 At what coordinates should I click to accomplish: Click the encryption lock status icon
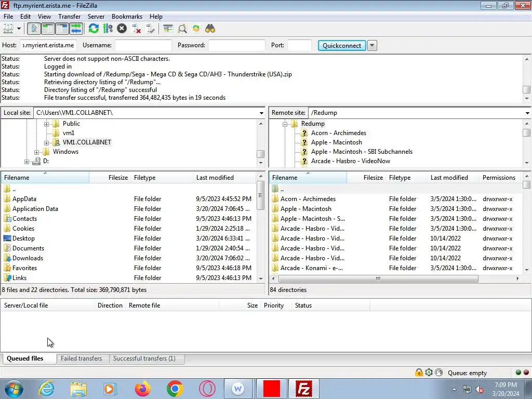(419, 373)
